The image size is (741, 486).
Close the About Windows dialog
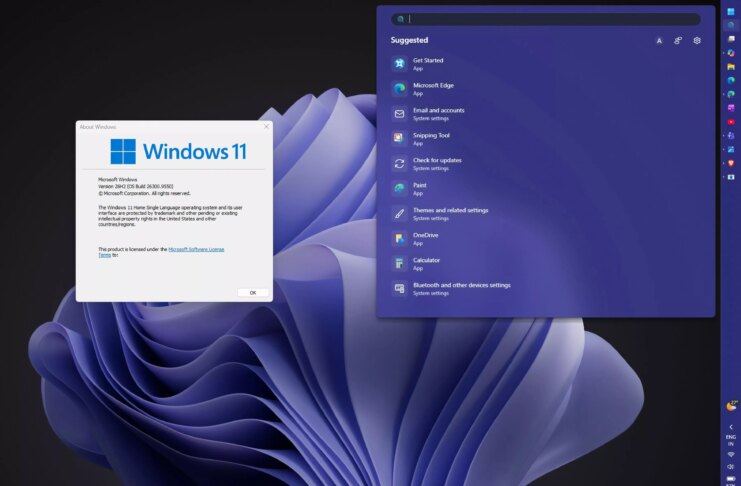click(x=267, y=127)
